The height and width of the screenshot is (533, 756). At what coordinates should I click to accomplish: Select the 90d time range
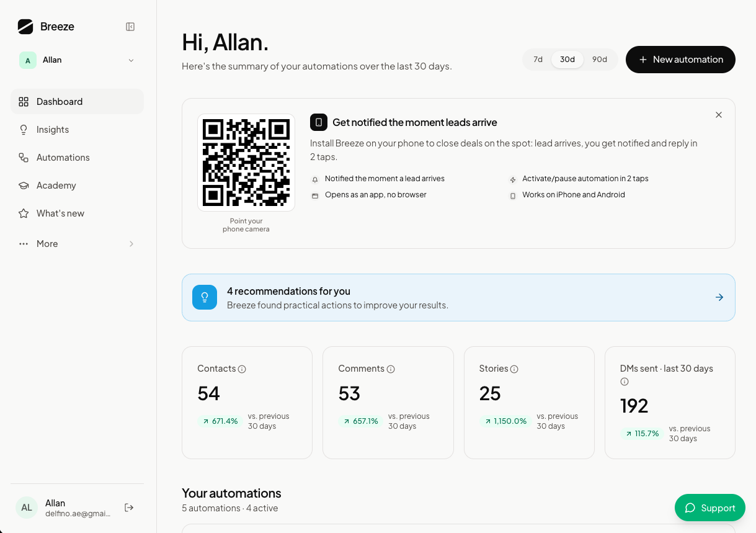[x=600, y=60]
